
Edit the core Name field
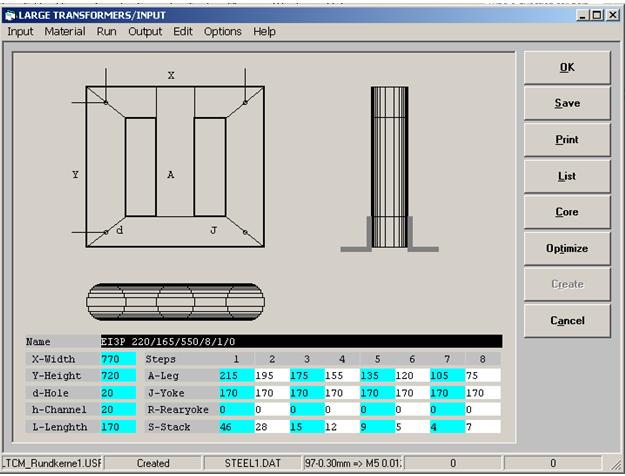click(x=300, y=341)
